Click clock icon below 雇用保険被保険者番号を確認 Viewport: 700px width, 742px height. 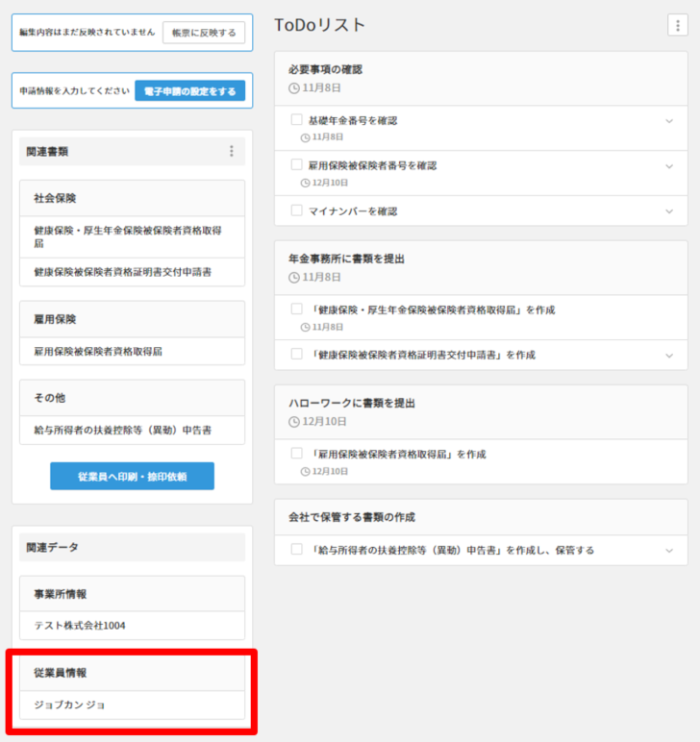tap(306, 183)
